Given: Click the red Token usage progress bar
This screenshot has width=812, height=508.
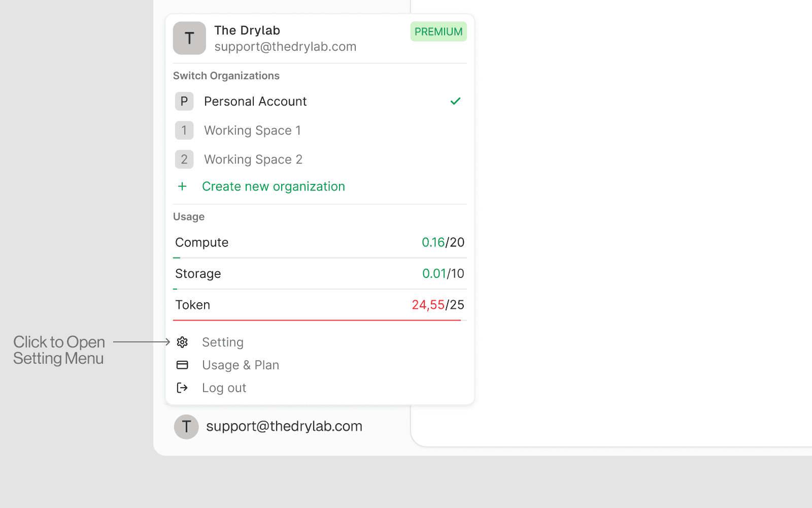Looking at the screenshot, I should click(317, 321).
